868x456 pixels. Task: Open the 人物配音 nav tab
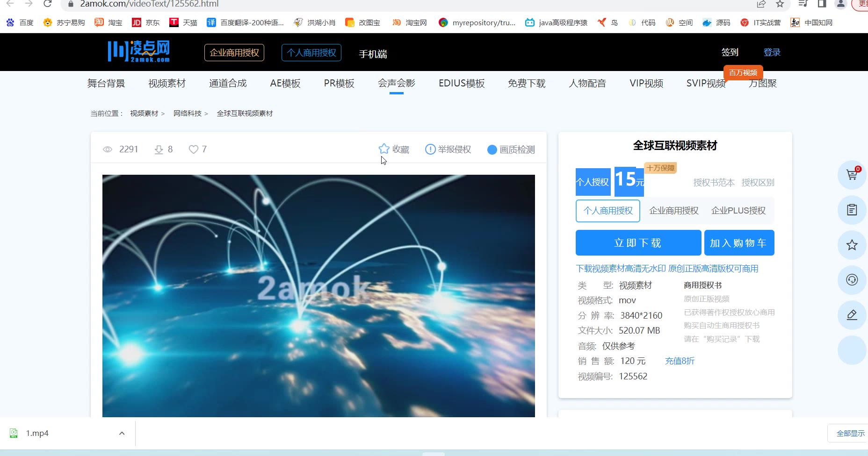tap(587, 83)
